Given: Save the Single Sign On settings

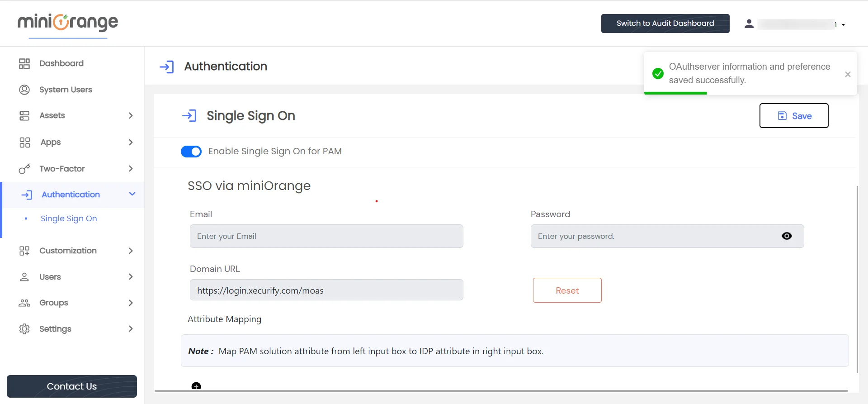Looking at the screenshot, I should pos(794,115).
